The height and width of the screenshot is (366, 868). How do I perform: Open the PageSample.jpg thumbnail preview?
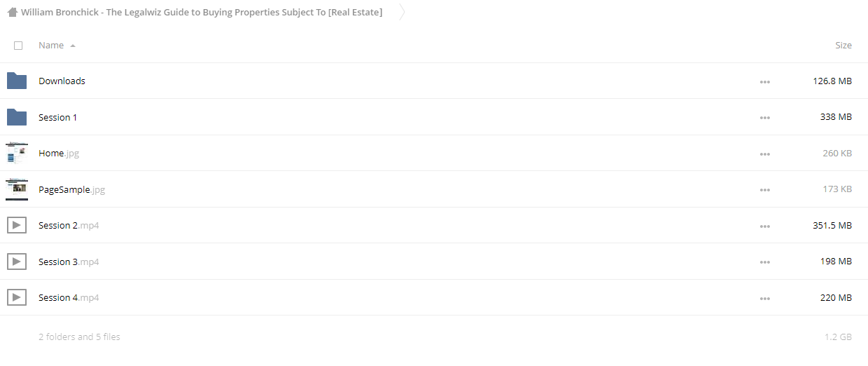17,189
